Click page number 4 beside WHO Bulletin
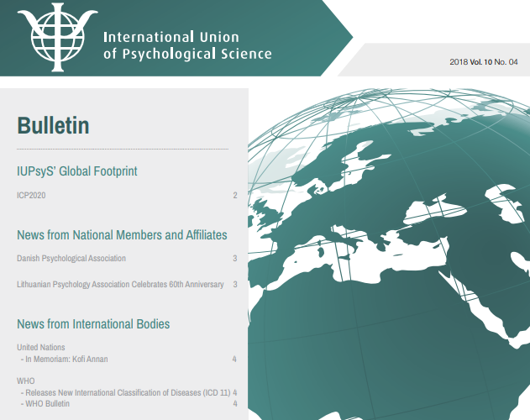This screenshot has width=530, height=420. coord(235,404)
